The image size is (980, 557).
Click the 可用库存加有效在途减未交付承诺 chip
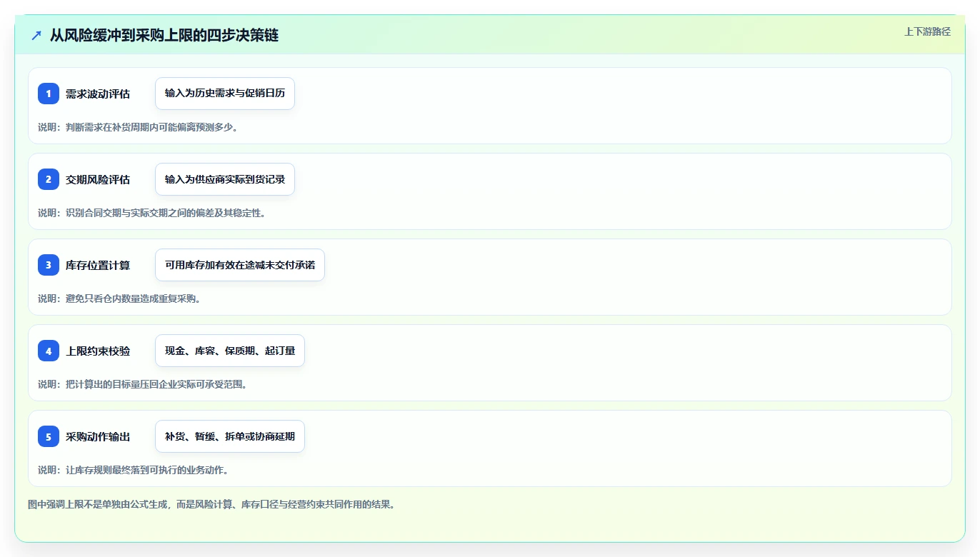pos(240,265)
